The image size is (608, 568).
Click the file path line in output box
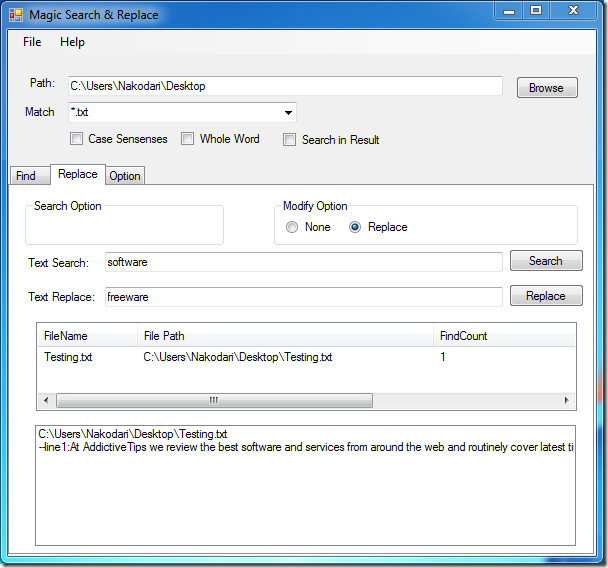pos(133,434)
